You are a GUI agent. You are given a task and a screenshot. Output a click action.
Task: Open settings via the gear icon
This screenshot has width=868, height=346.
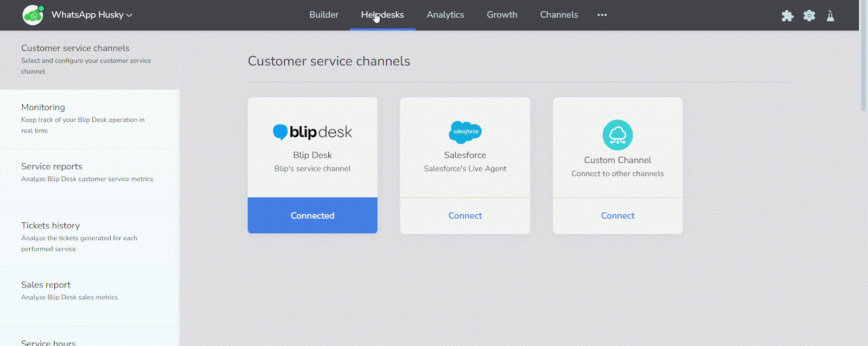point(809,16)
